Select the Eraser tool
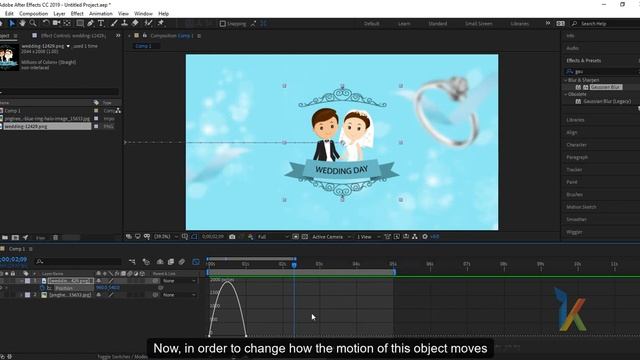This screenshot has height=360, width=640. (135, 24)
